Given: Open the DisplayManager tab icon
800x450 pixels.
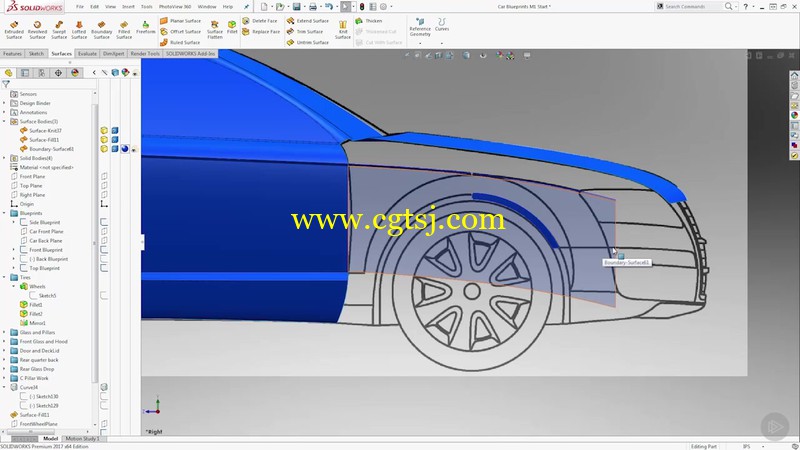Looking at the screenshot, I should coord(75,73).
